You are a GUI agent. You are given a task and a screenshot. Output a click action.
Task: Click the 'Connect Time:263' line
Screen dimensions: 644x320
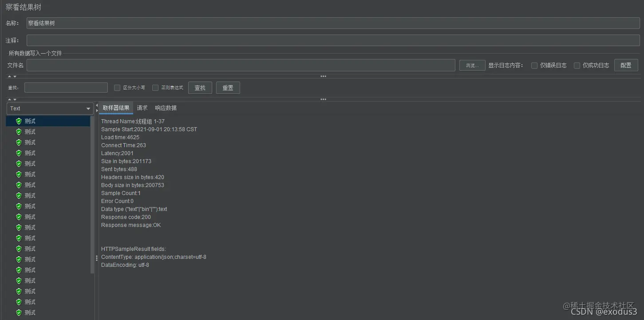tap(123, 145)
